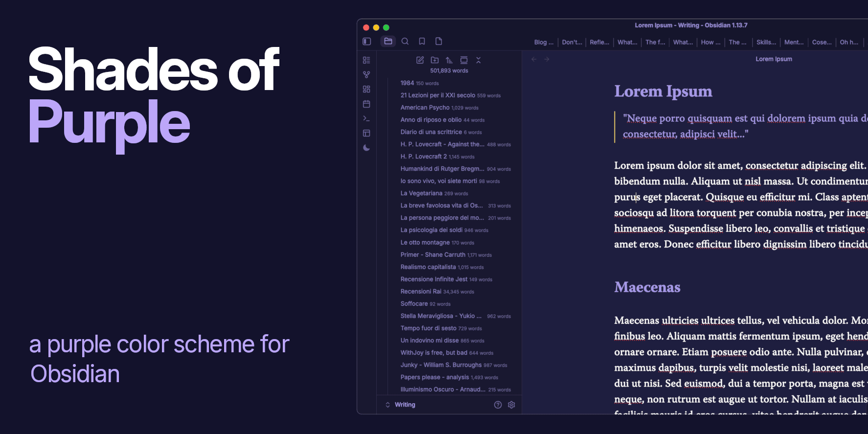Viewport: 868px width, 434px height.
Task: Open the file explorer folder tab
Action: tap(388, 42)
